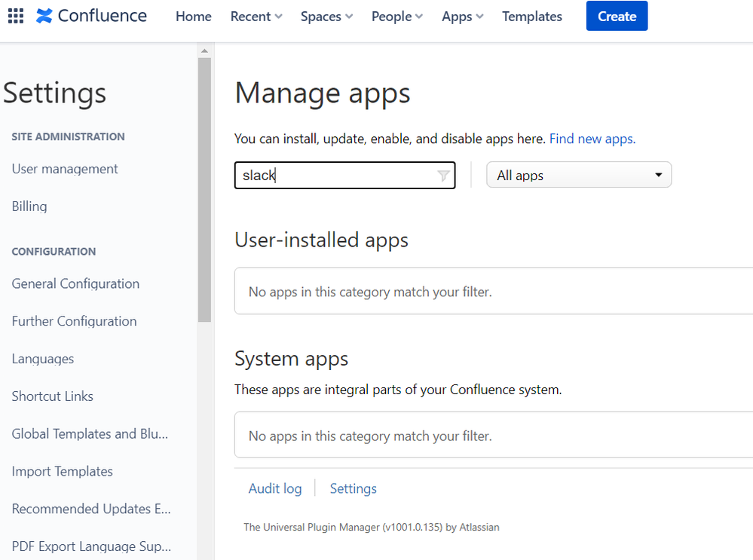Click the filter funnel icon in search box

(444, 176)
